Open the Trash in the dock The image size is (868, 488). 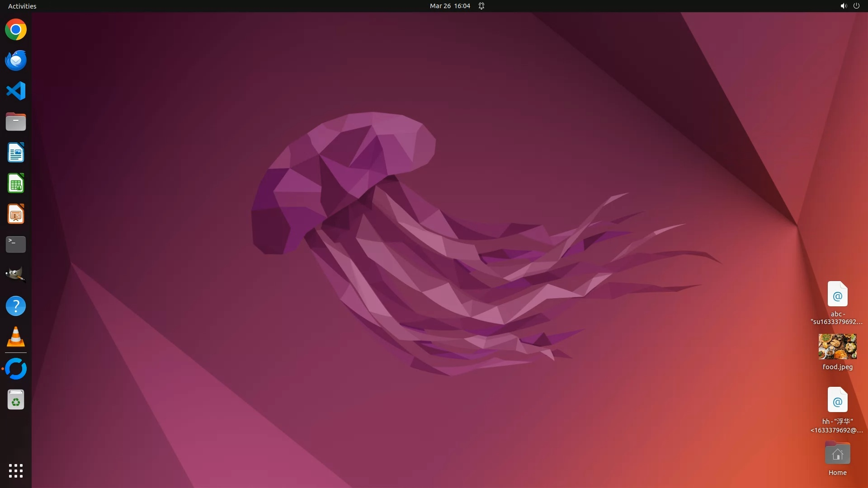16,400
